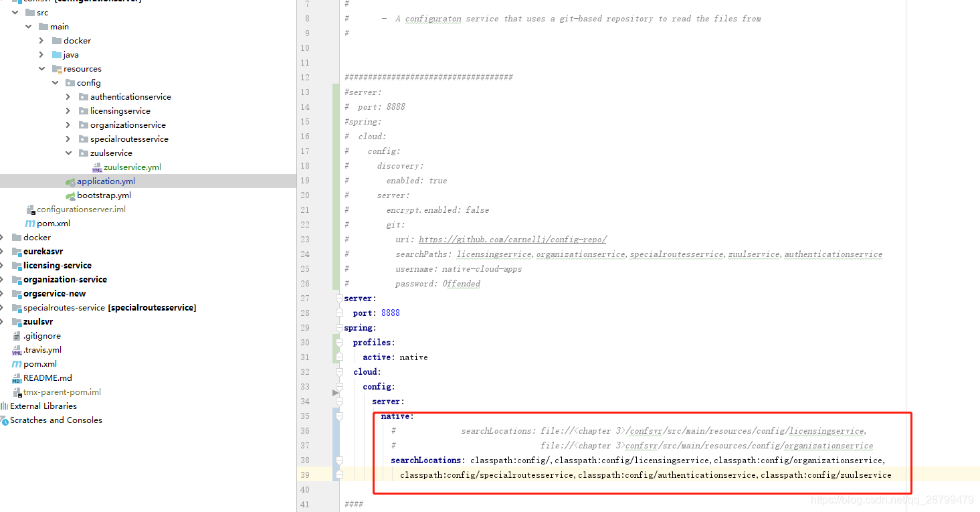The height and width of the screenshot is (512, 980).
Task: Click the config folder icon
Action: coord(70,83)
